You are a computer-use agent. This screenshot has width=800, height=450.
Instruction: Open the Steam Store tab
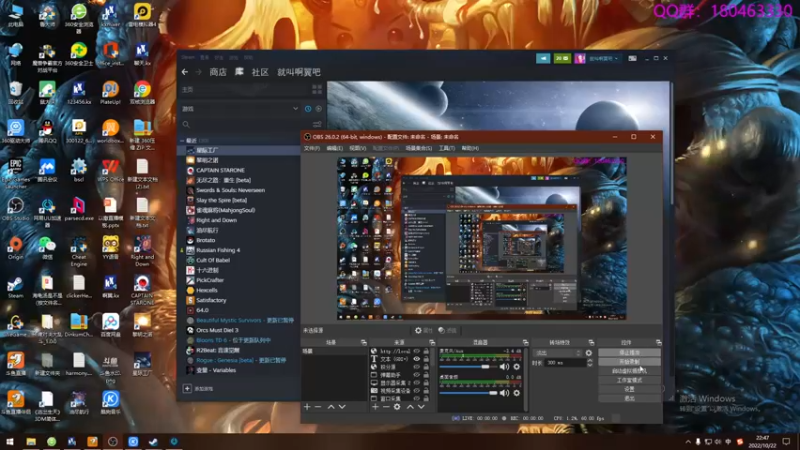(x=218, y=72)
